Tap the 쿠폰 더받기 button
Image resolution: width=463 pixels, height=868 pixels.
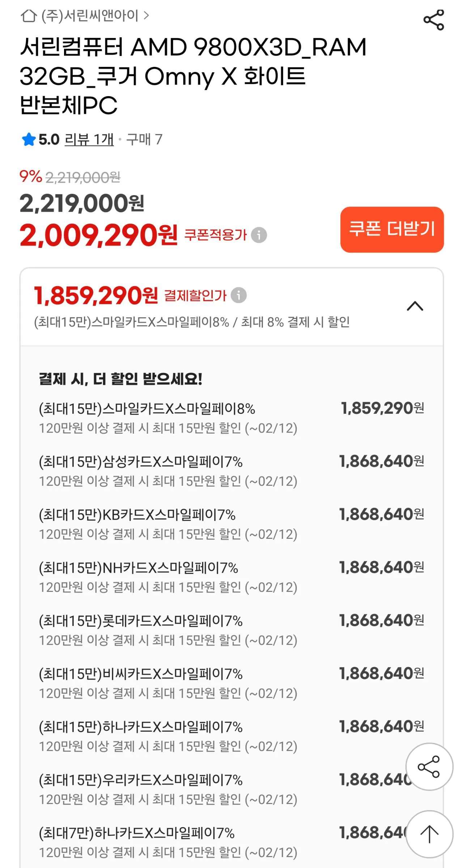[392, 229]
